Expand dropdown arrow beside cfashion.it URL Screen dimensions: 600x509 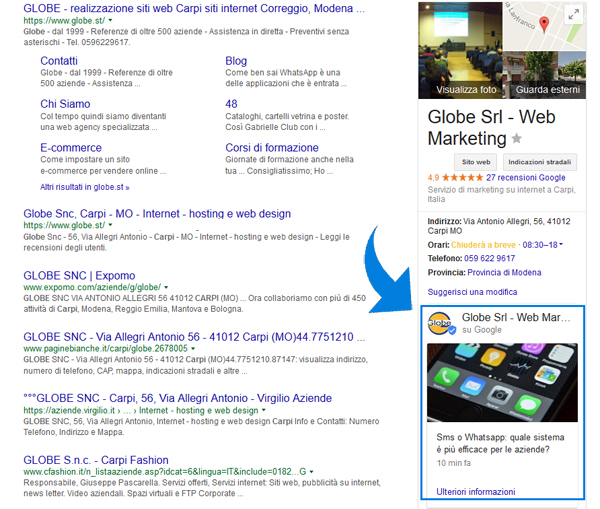click(x=311, y=471)
